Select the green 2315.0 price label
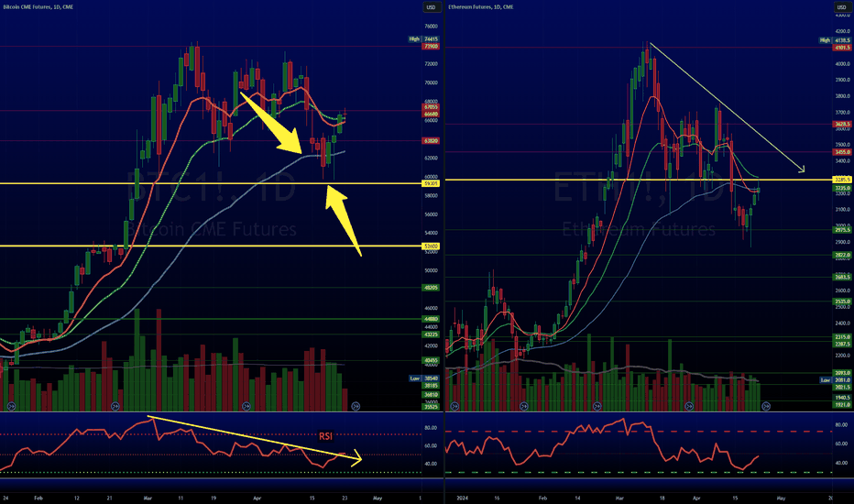854x504 pixels. [x=842, y=337]
